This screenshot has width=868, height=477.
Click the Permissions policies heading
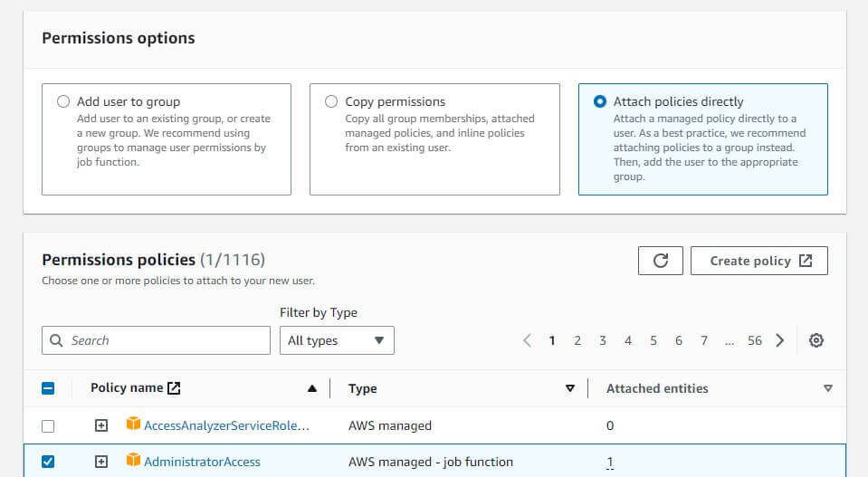pos(119,260)
